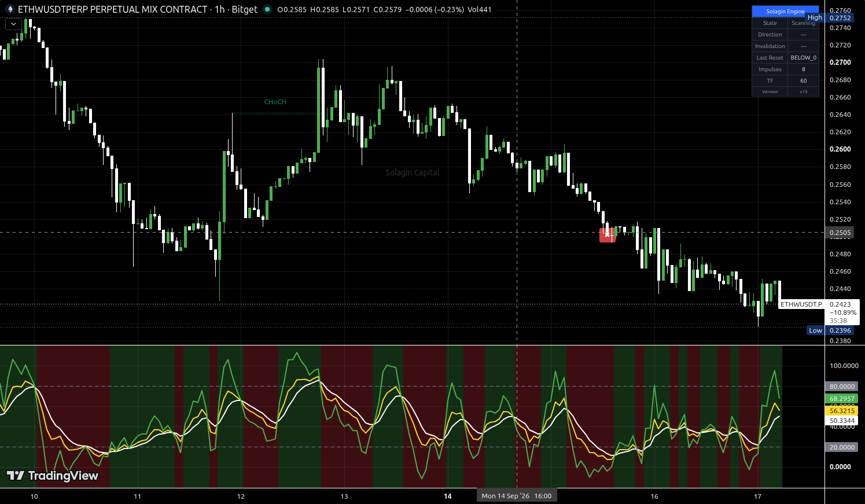Click the H0.2585 high value in the header
Image resolution: width=865 pixels, height=504 pixels.
click(x=325, y=9)
